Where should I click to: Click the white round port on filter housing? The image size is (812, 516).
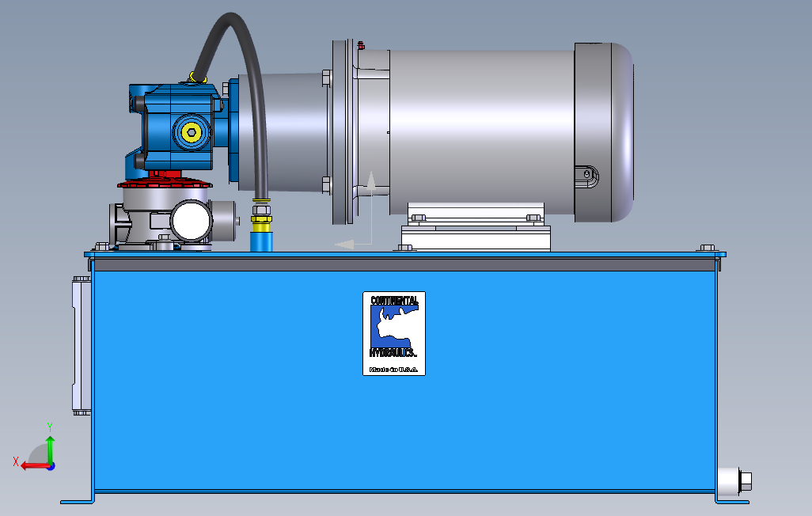coord(192,222)
